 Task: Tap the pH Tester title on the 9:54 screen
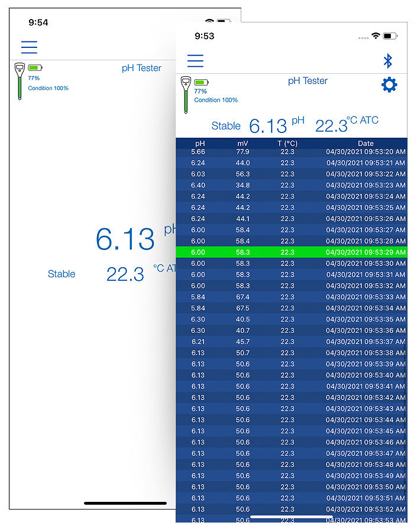pyautogui.click(x=141, y=68)
